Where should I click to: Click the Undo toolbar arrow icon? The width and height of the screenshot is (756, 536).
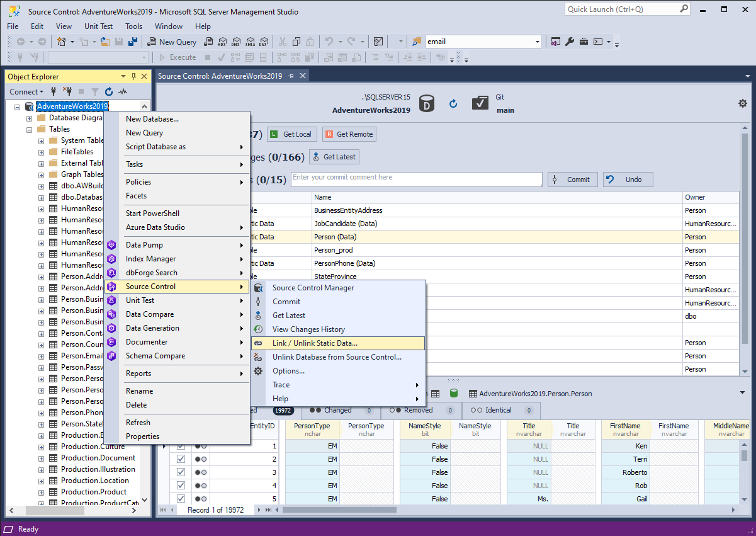[x=329, y=42]
